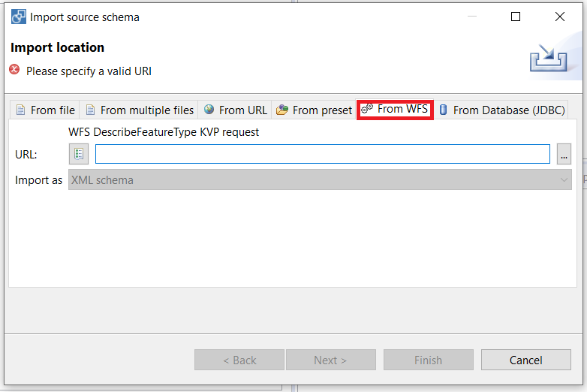Click the 'Import as' label
The height and width of the screenshot is (392, 587).
point(38,180)
